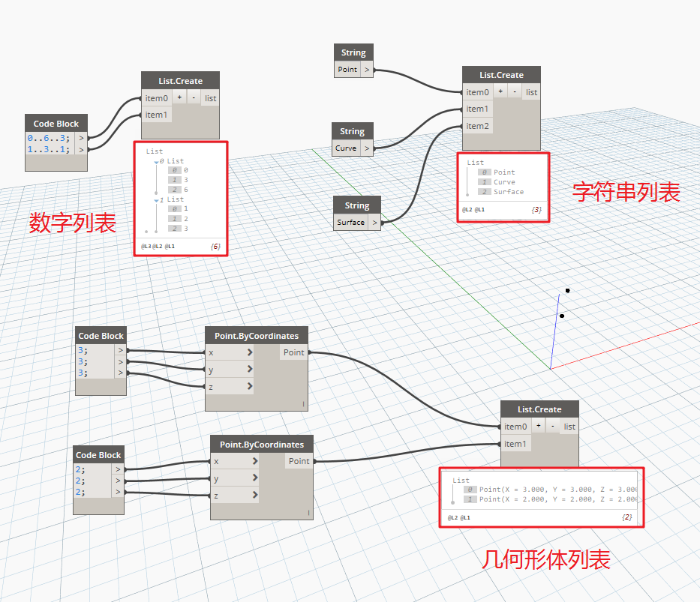
Task: Select the String node header above Curve value
Action: (x=352, y=131)
